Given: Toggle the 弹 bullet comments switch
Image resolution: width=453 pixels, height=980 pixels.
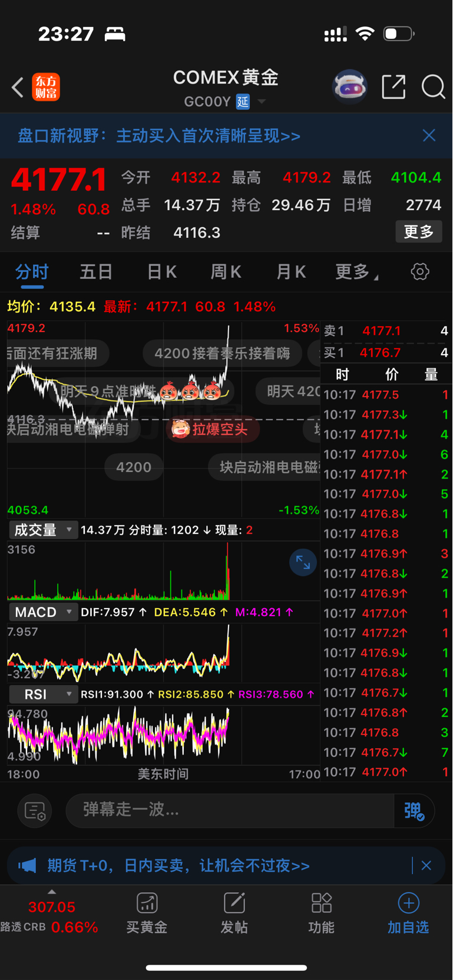Looking at the screenshot, I should coord(414,810).
